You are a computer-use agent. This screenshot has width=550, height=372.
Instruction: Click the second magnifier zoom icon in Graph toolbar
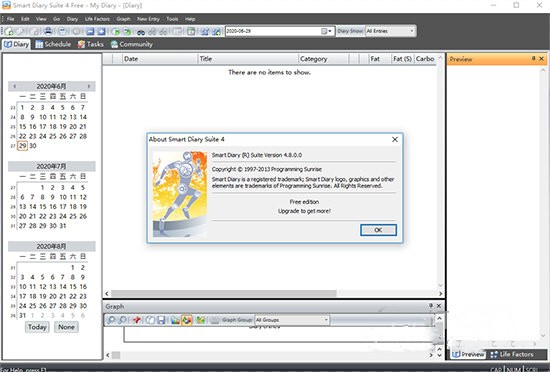click(x=122, y=320)
